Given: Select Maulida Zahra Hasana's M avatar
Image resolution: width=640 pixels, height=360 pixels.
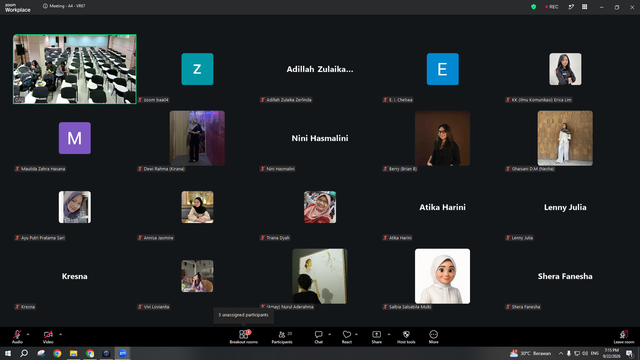Looking at the screenshot, I should (75, 138).
